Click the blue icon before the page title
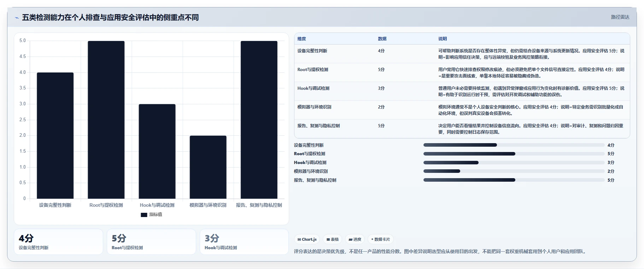The image size is (644, 269). click(17, 18)
